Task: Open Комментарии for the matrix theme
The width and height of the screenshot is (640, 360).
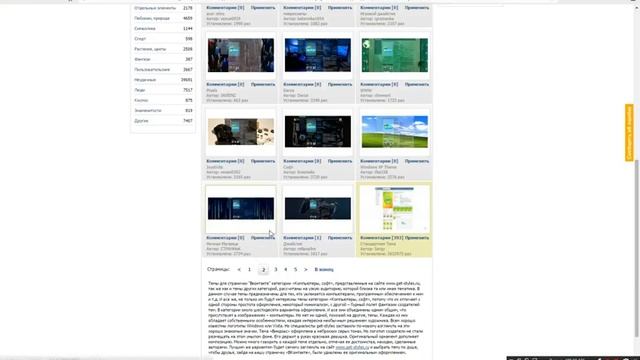Action: pos(225,238)
